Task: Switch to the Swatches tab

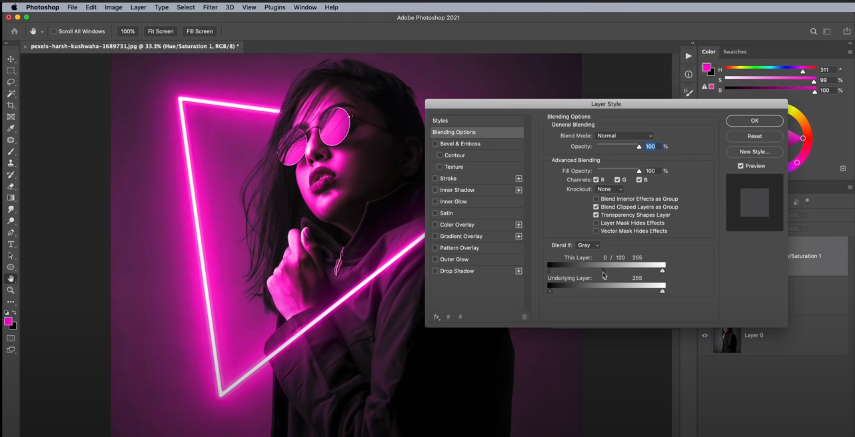Action: tap(735, 52)
